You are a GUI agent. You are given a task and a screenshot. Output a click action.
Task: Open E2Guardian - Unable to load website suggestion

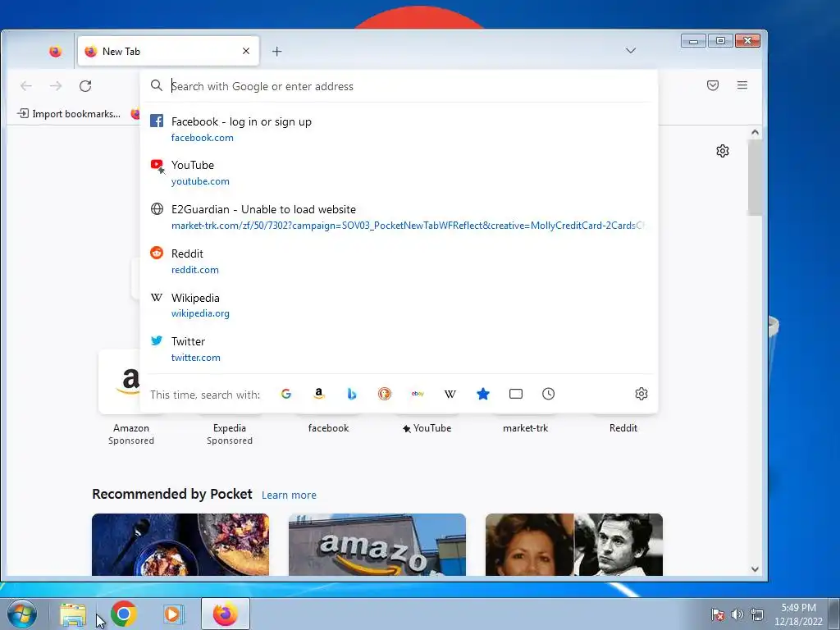[399, 217]
